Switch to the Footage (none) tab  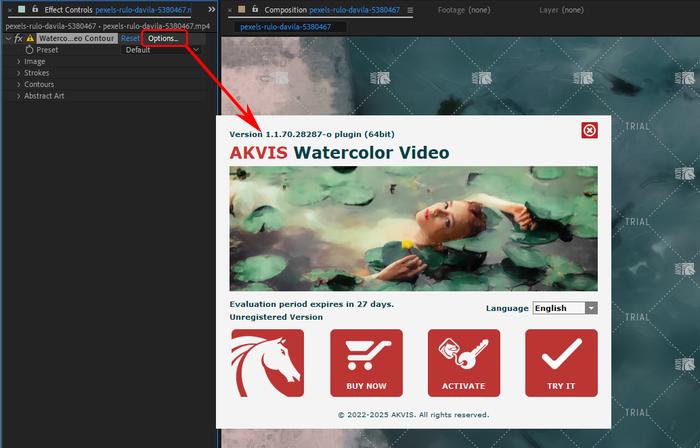(x=464, y=10)
